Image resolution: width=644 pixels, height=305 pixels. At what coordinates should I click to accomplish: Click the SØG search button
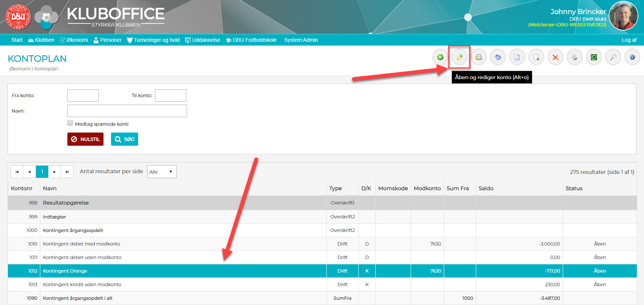coord(124,139)
